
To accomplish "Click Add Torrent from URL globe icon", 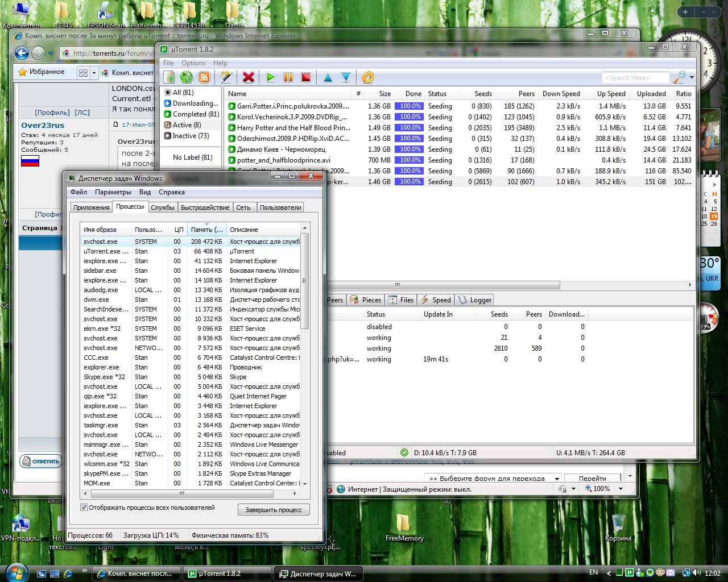I will click(x=186, y=77).
